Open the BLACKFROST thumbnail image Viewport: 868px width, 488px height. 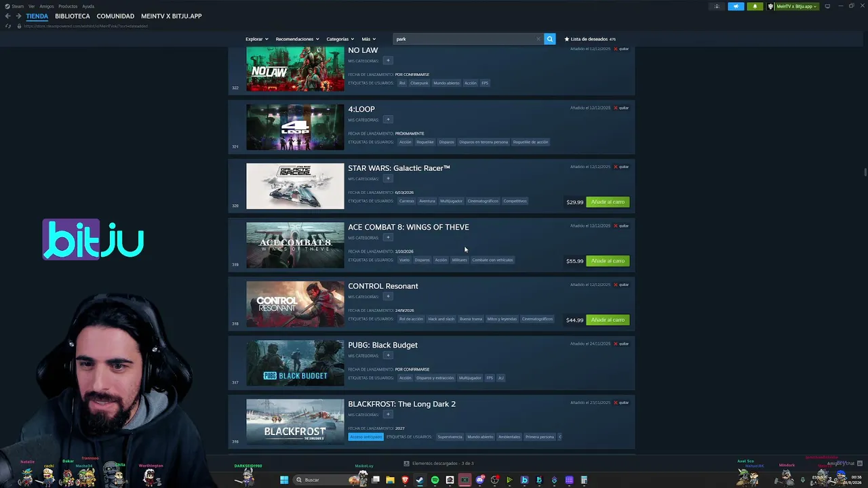(x=295, y=422)
